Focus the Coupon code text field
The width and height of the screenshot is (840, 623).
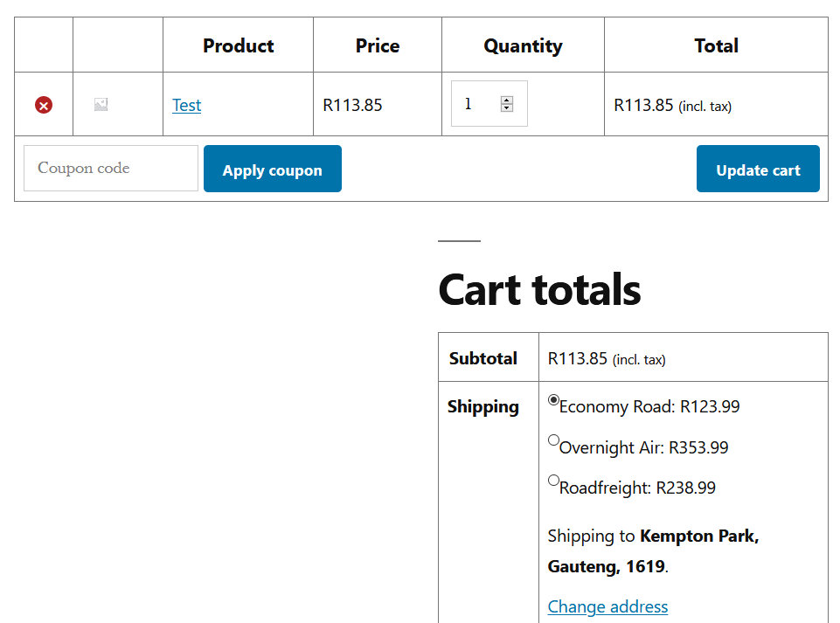click(111, 168)
